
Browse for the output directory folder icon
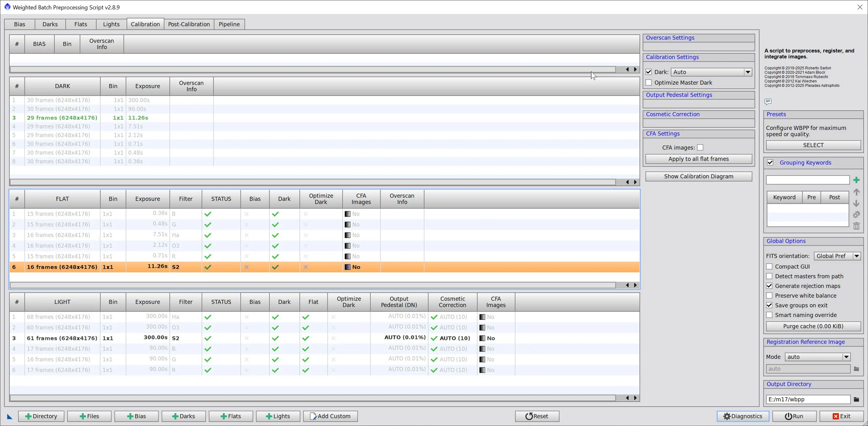point(856,399)
